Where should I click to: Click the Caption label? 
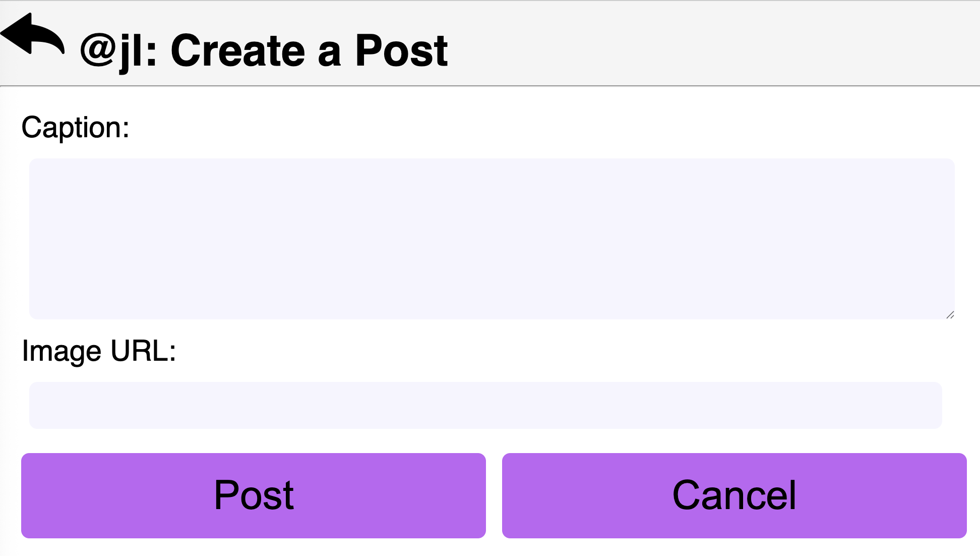(x=75, y=127)
